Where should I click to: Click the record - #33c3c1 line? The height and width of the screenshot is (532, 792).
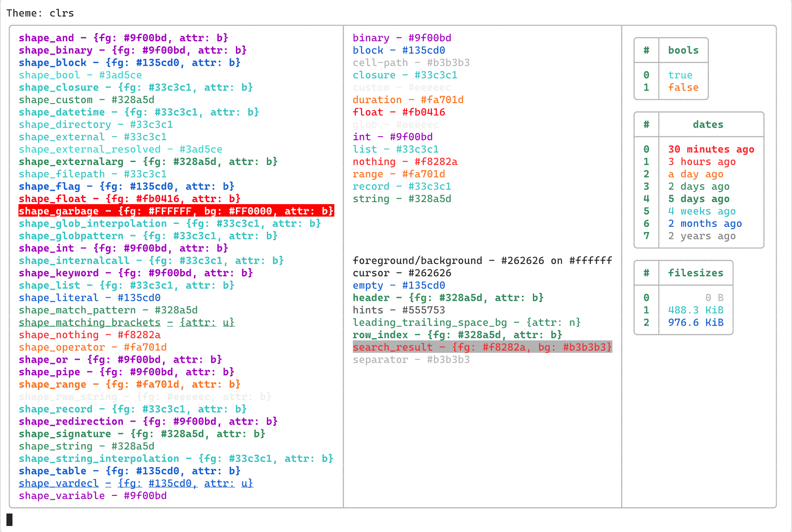click(402, 187)
